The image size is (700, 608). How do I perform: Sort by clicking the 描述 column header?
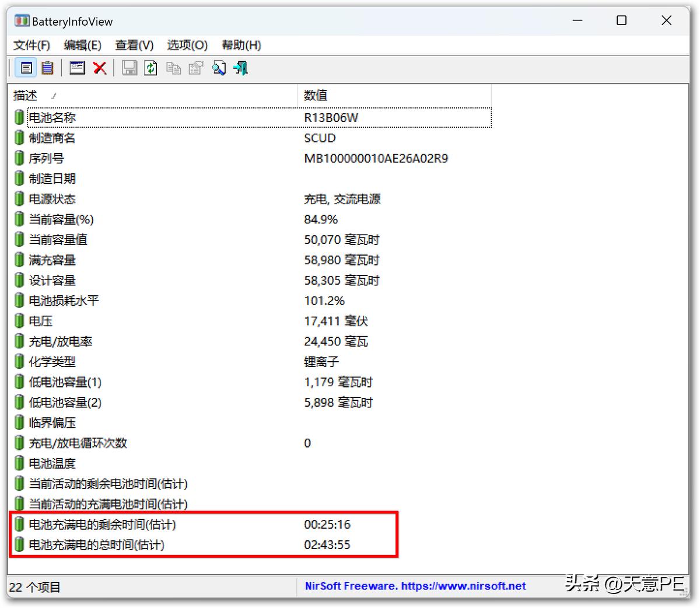pyautogui.click(x=24, y=95)
